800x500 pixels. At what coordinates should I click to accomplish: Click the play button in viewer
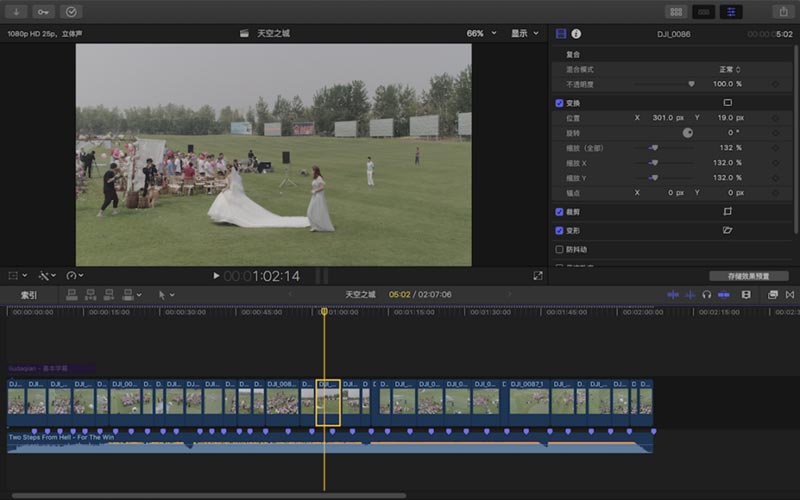click(x=216, y=276)
